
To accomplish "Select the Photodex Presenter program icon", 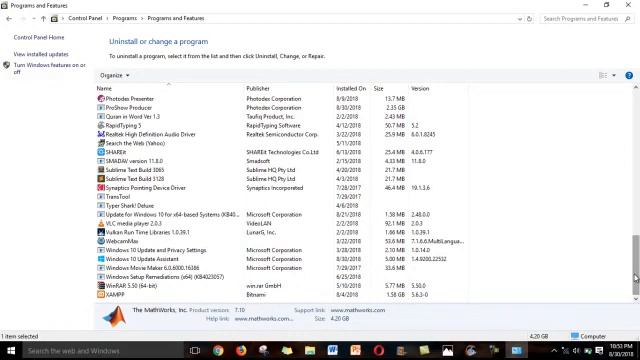I will tap(101, 99).
